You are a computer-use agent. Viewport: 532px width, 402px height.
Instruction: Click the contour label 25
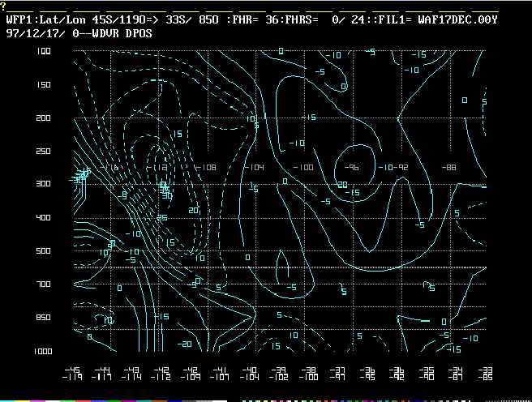pos(162,217)
